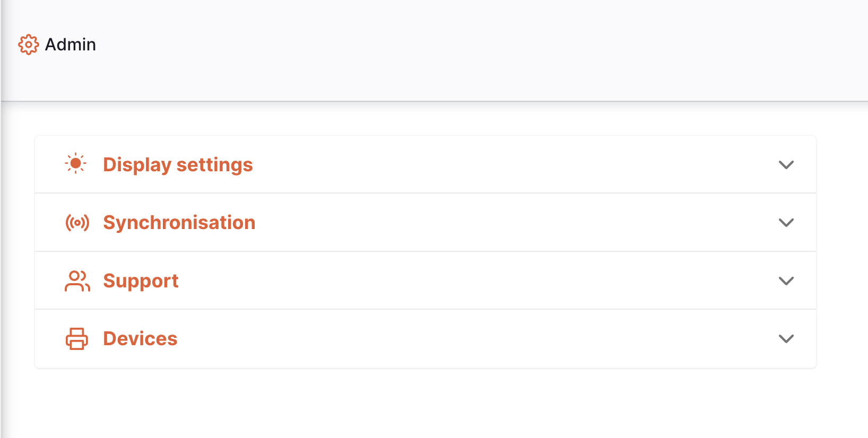
Task: Click blank area of the Devices row
Action: click(478, 339)
